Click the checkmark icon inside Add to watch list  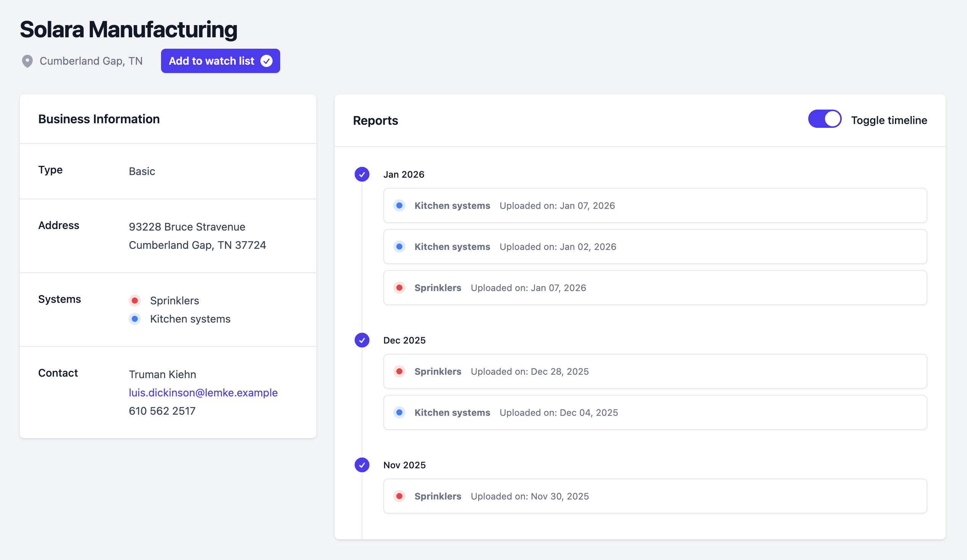tap(267, 60)
